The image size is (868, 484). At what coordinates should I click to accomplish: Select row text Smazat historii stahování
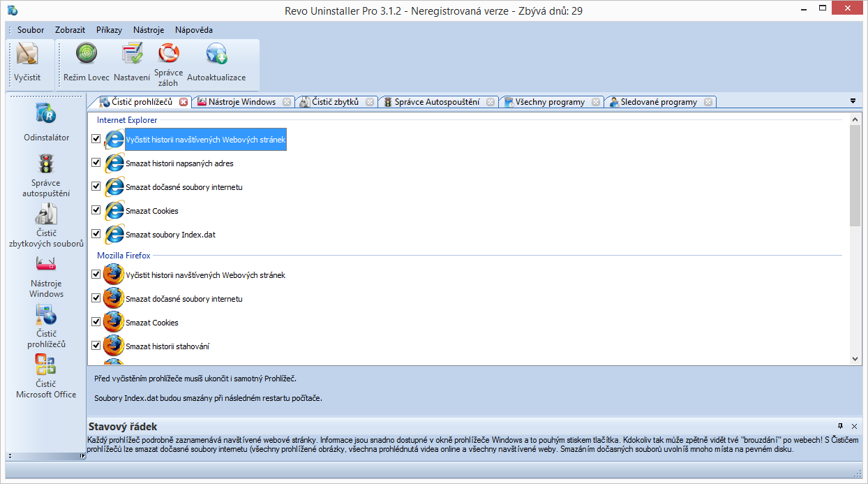pos(167,346)
